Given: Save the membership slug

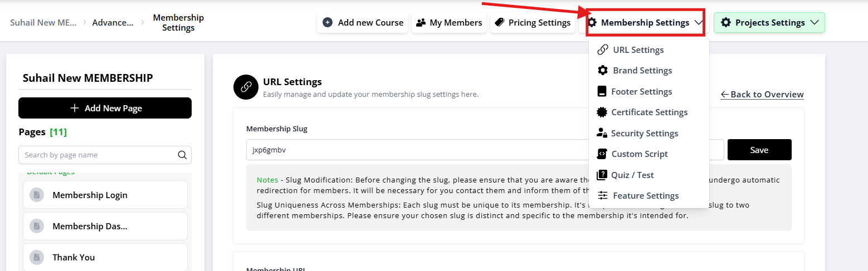Looking at the screenshot, I should [x=759, y=150].
